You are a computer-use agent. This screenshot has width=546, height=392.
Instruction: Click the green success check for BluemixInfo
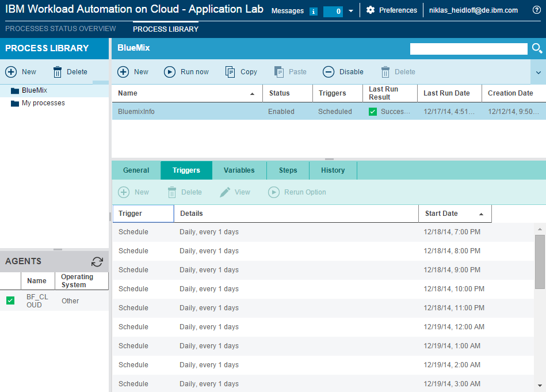[373, 112]
